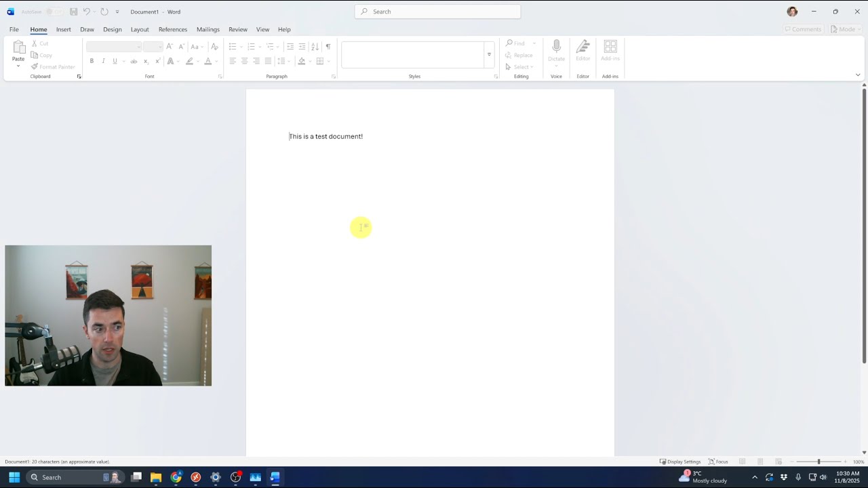868x488 pixels.
Task: Open the References tab
Action: (x=173, y=29)
